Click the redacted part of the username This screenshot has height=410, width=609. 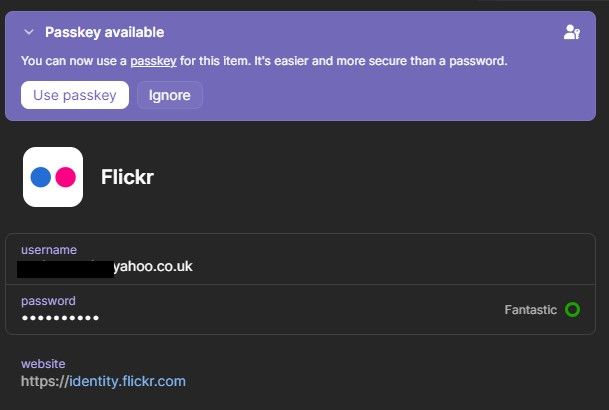[x=65, y=267]
